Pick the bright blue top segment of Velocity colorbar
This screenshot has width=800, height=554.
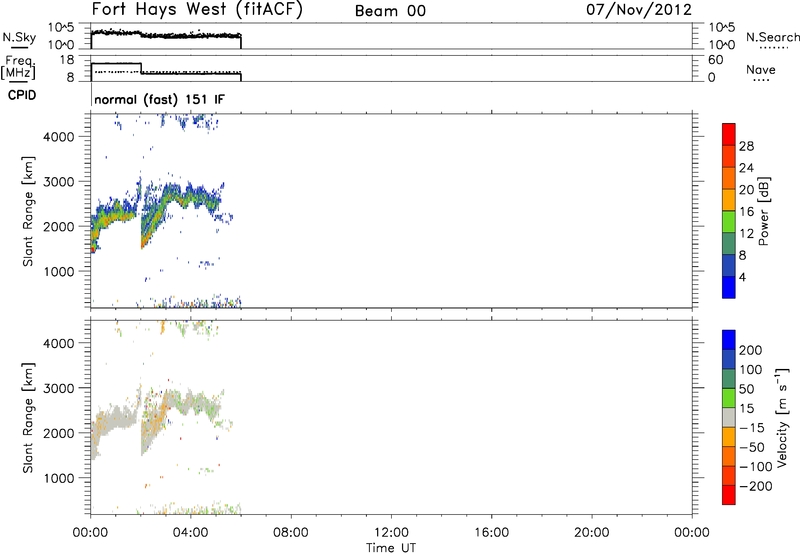coord(729,340)
